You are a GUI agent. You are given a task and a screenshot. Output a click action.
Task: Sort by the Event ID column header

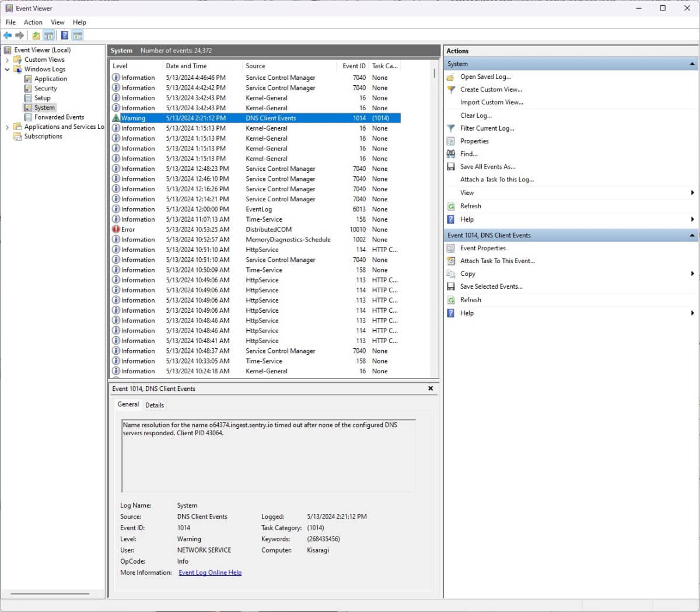pos(353,66)
